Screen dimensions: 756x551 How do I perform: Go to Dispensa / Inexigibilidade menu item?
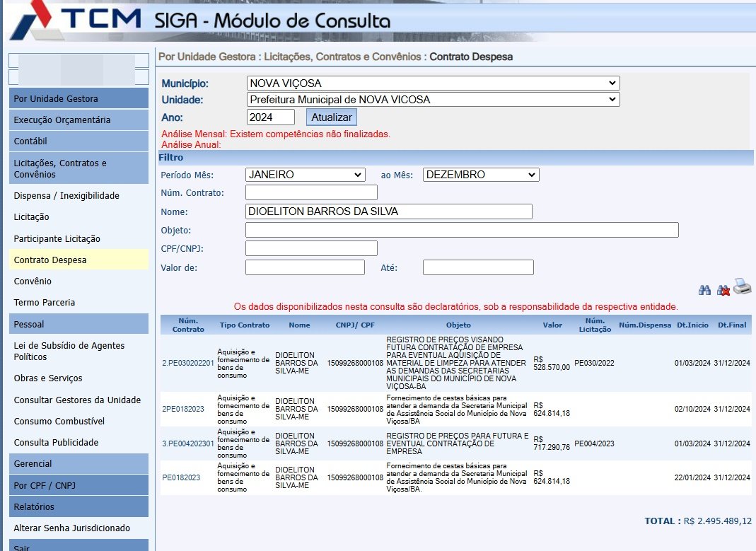click(x=66, y=196)
